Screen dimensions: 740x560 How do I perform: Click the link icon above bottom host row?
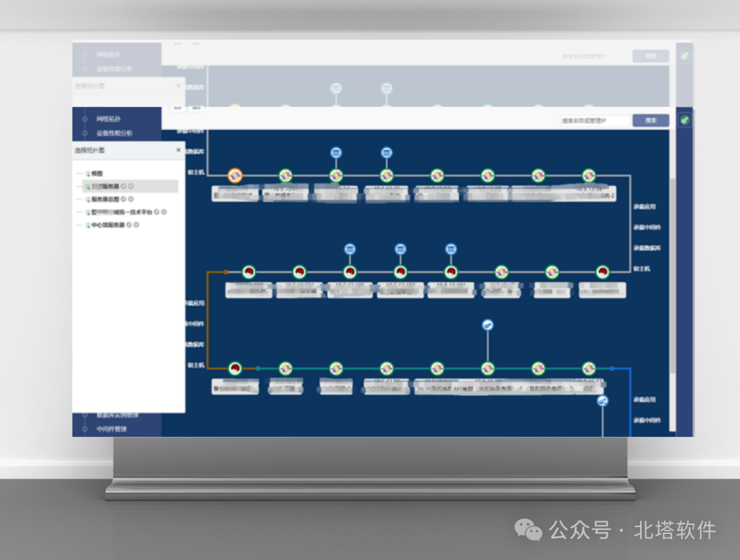point(488,324)
